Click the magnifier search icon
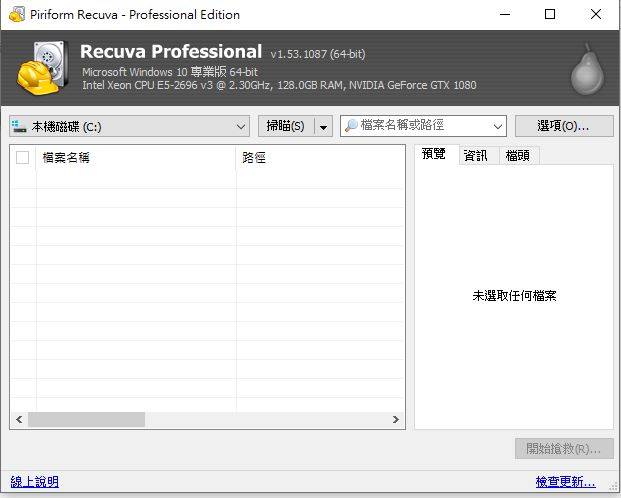This screenshot has width=621, height=498. tap(351, 126)
